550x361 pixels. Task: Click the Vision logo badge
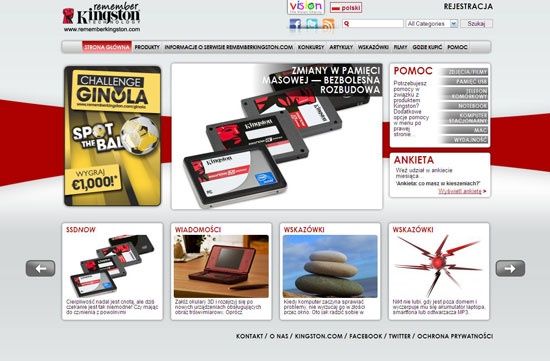point(306,7)
